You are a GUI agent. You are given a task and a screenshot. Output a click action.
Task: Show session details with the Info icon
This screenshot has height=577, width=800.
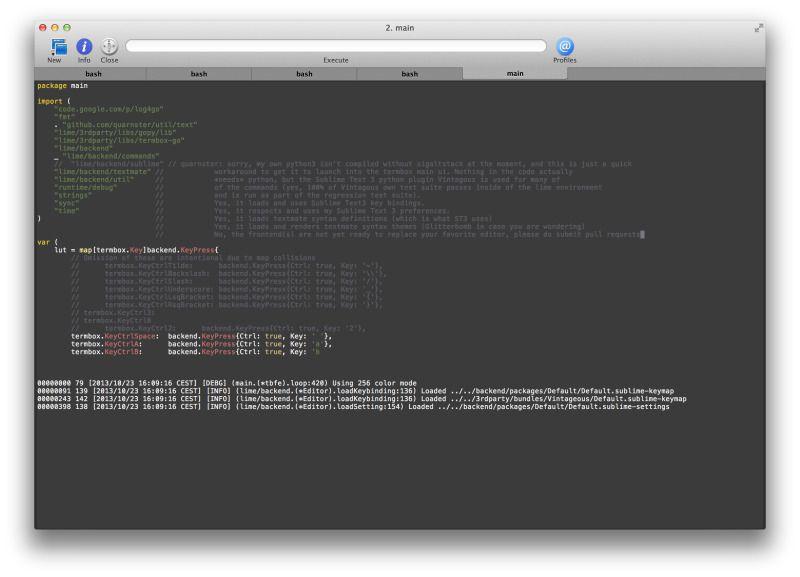(x=84, y=46)
